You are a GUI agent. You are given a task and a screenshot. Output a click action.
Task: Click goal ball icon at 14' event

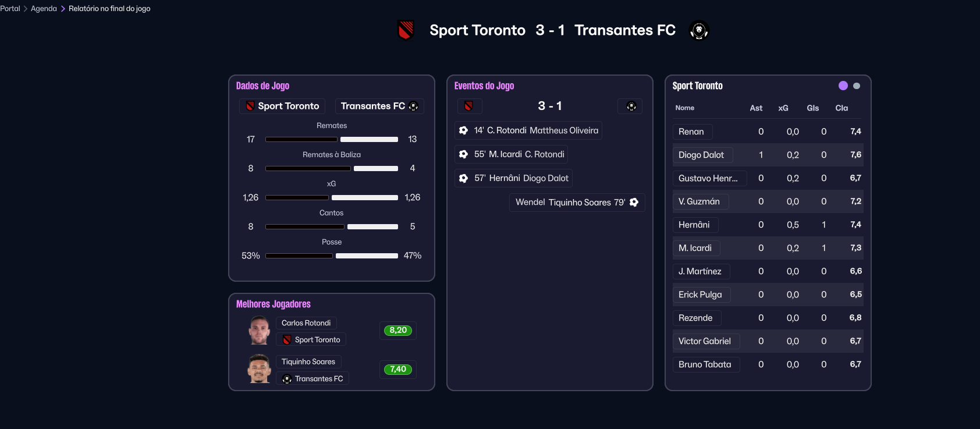[463, 130]
